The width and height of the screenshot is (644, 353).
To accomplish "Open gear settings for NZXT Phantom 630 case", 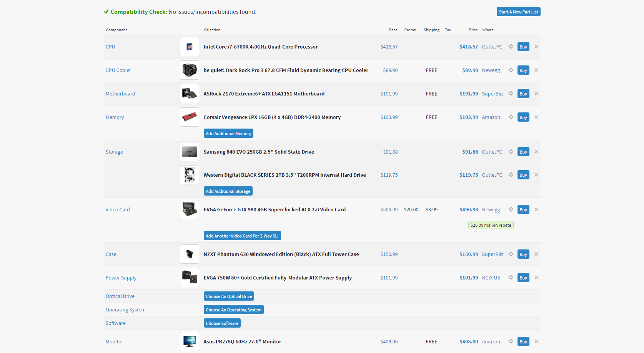I will tap(511, 254).
